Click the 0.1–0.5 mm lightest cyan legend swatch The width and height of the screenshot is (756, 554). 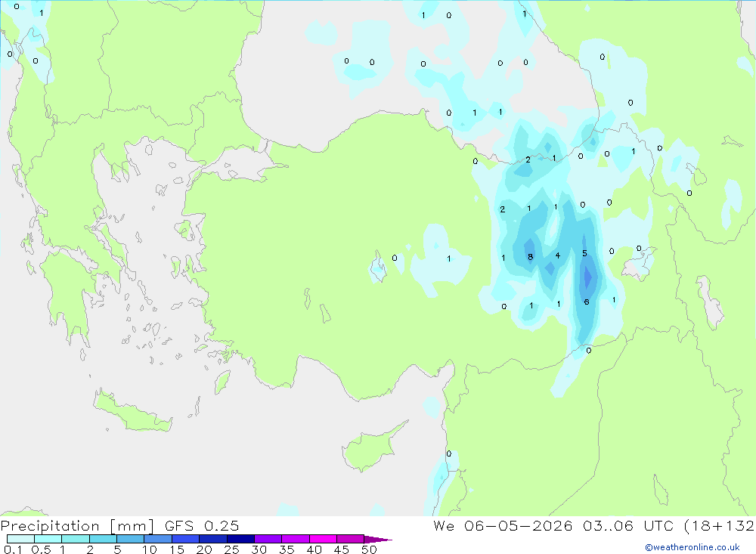click(20, 539)
